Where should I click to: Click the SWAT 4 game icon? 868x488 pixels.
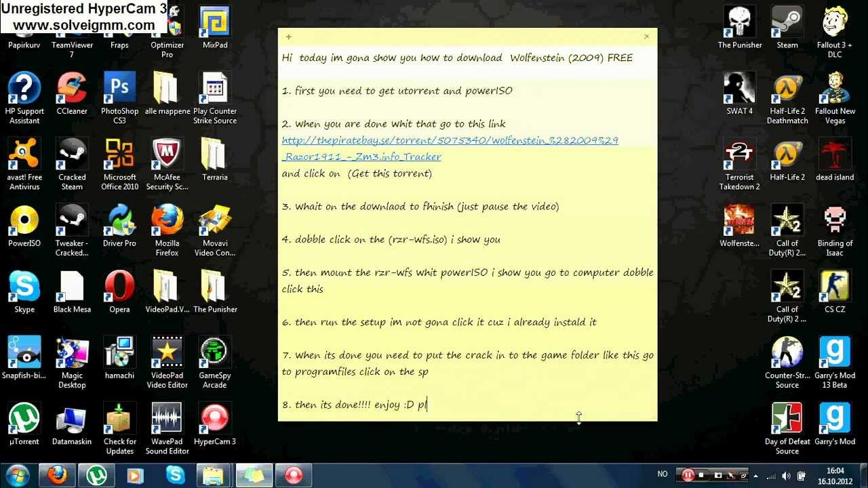(740, 94)
